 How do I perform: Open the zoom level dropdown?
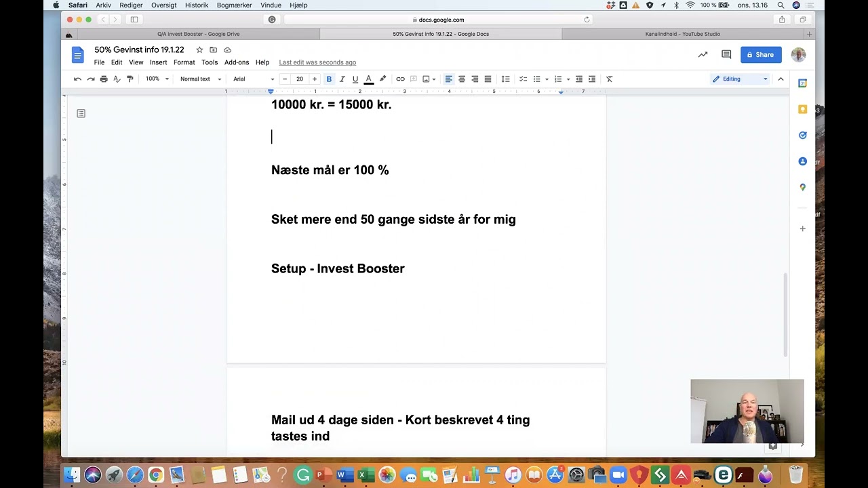pyautogui.click(x=157, y=79)
